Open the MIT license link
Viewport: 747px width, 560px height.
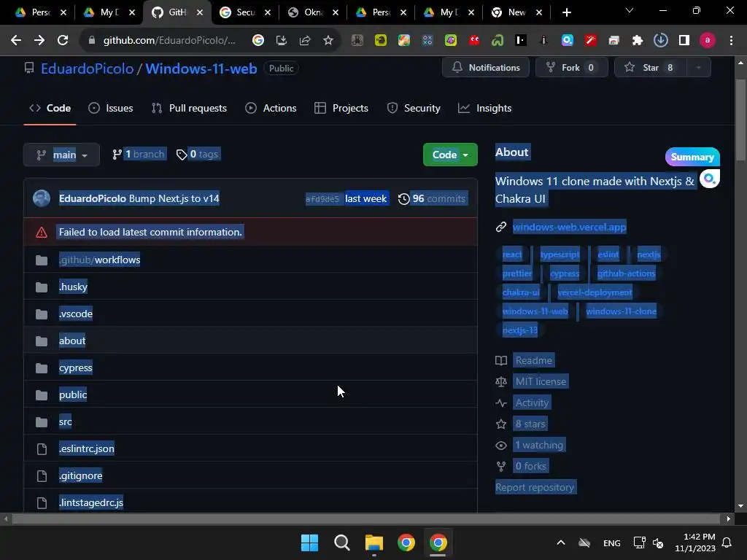[541, 381]
